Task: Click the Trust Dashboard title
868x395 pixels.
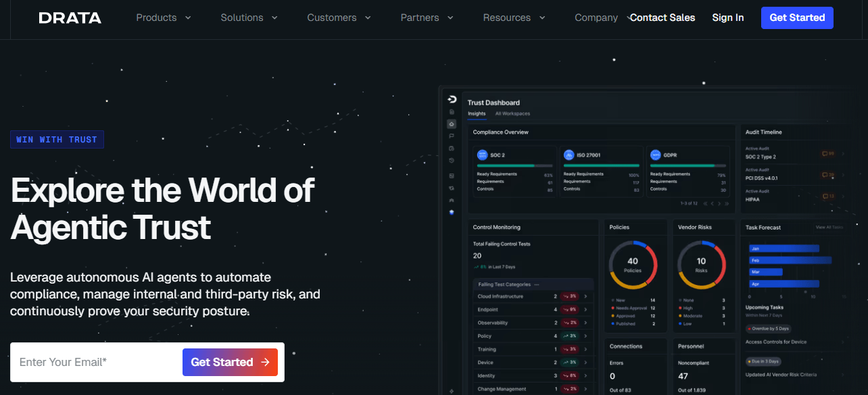Action: (493, 103)
